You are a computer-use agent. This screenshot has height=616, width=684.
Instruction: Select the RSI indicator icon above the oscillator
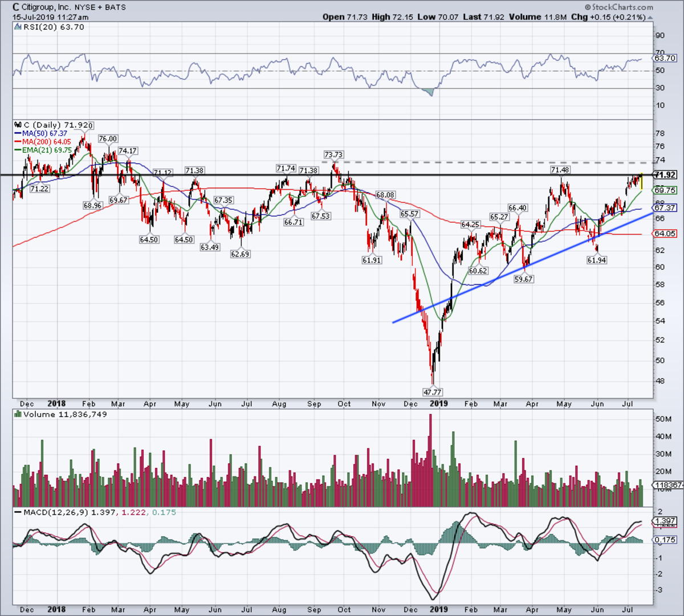(x=17, y=27)
